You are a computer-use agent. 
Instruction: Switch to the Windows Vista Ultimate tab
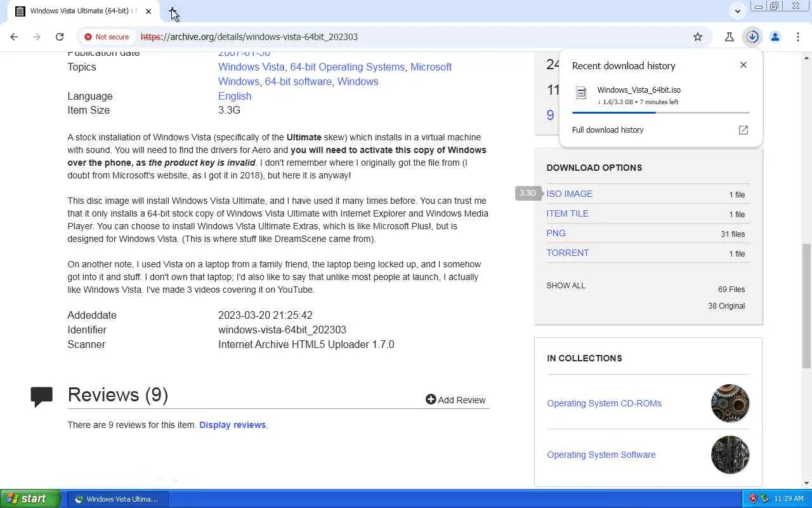[x=84, y=11]
